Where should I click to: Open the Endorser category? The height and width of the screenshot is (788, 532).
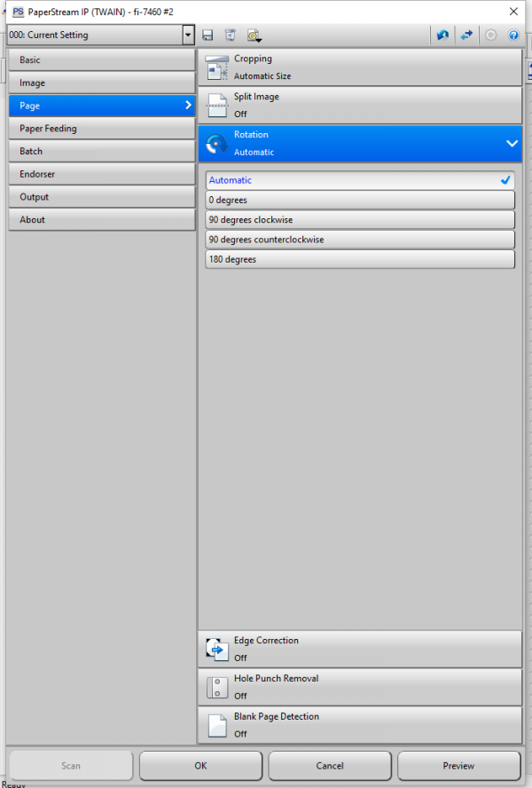(x=101, y=174)
